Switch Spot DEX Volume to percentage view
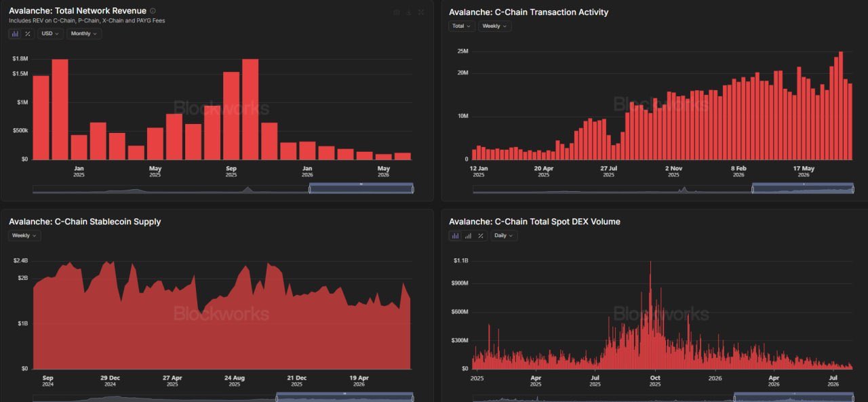 point(481,235)
